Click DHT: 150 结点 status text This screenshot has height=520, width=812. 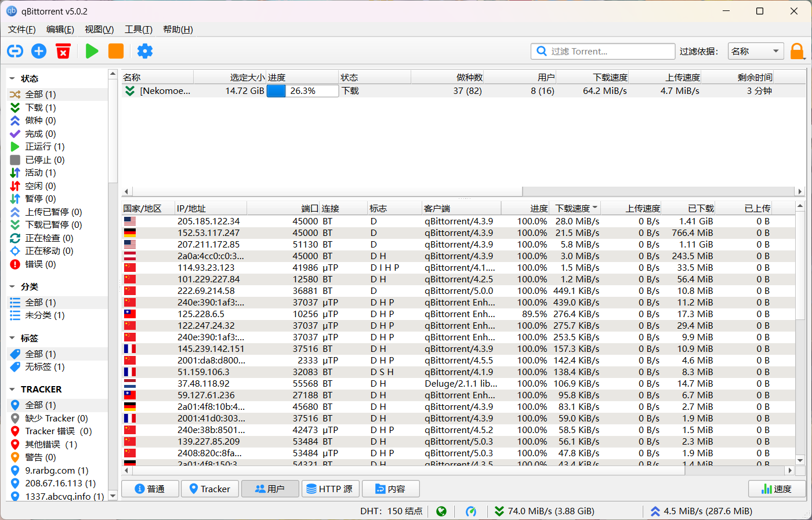pyautogui.click(x=391, y=511)
